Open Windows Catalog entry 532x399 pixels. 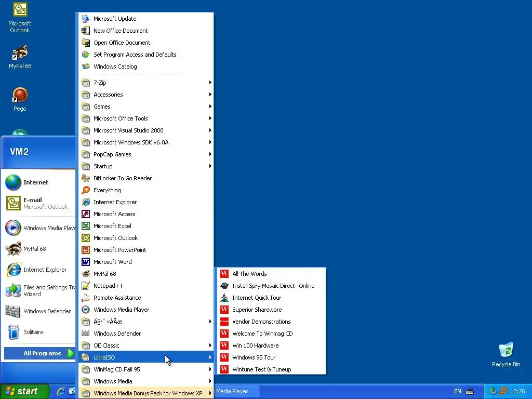146,66
